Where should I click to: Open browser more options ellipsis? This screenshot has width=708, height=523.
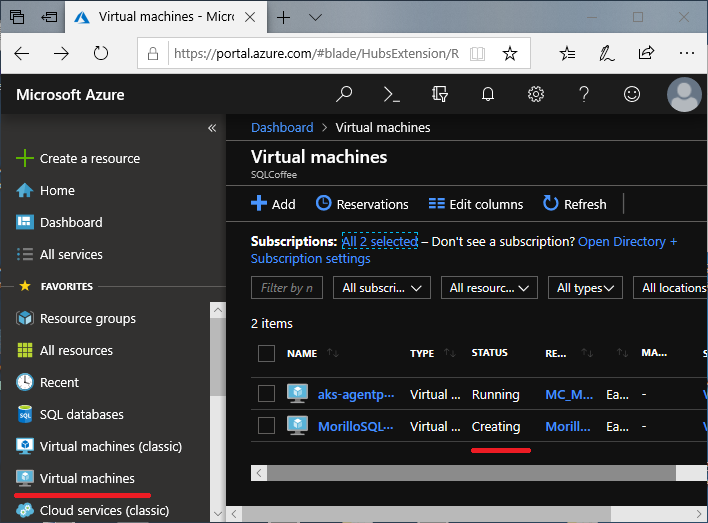click(x=687, y=53)
